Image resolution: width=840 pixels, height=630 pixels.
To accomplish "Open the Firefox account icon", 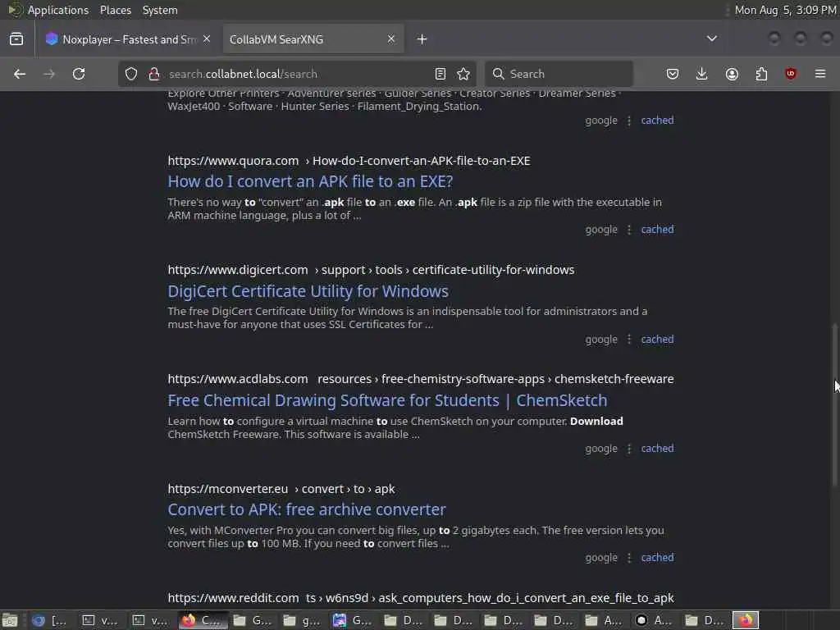I will click(x=732, y=74).
